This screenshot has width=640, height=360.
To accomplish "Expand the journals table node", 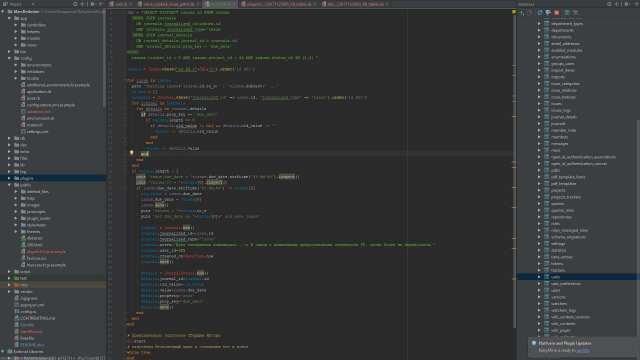I will pyautogui.click(x=539, y=124).
